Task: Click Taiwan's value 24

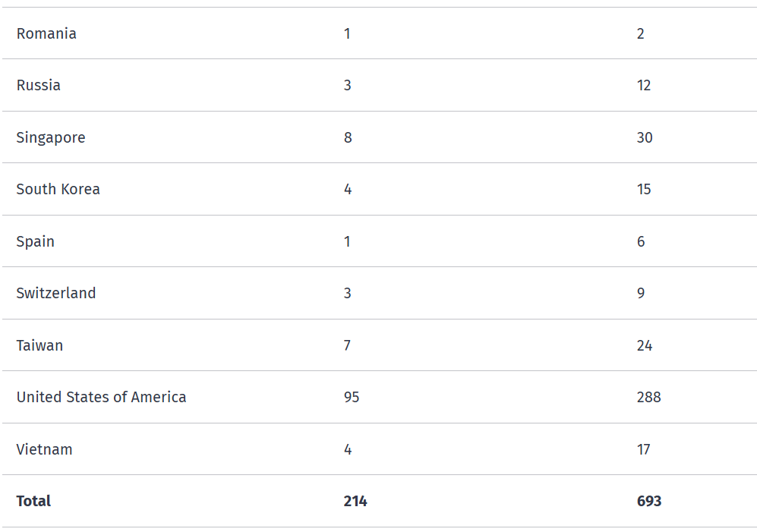Action: click(645, 345)
